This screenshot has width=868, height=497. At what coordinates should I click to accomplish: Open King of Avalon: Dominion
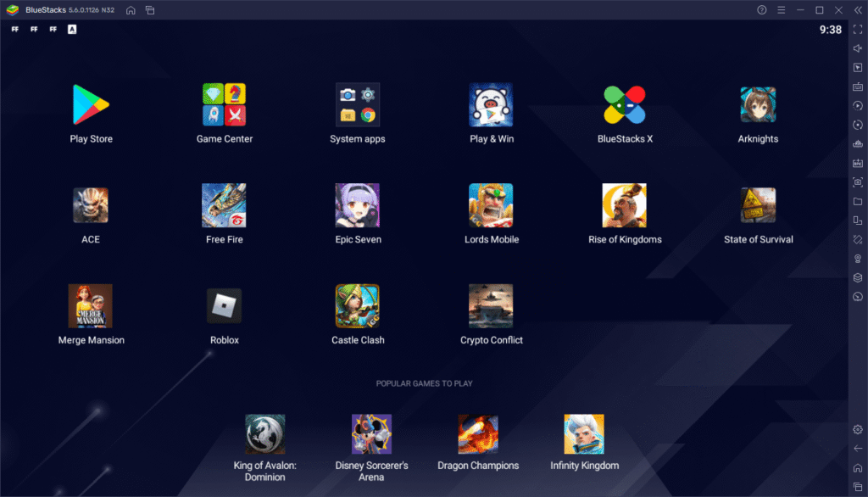(265, 434)
